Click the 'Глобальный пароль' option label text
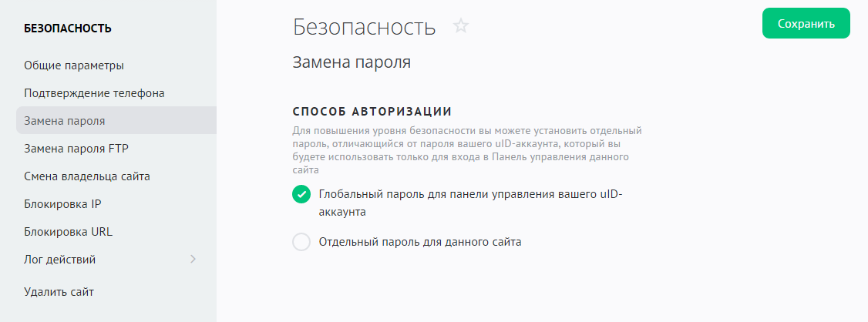The width and height of the screenshot is (868, 322). pyautogui.click(x=469, y=195)
